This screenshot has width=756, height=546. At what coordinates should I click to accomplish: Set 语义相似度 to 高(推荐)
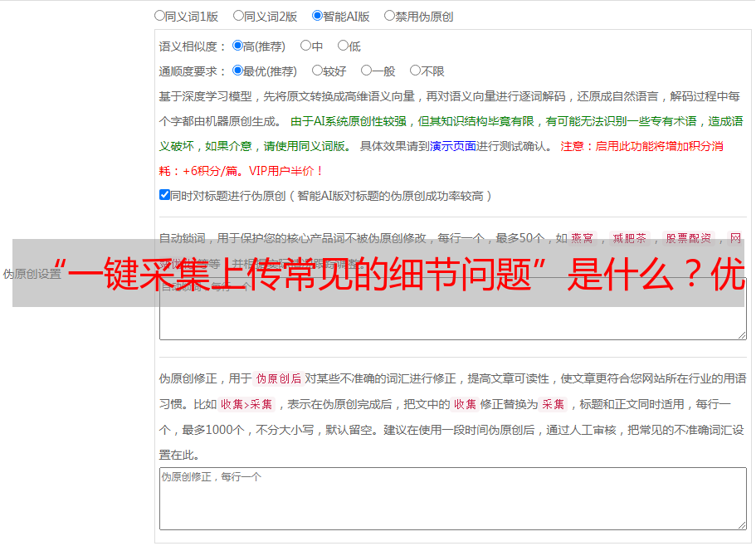(237, 46)
